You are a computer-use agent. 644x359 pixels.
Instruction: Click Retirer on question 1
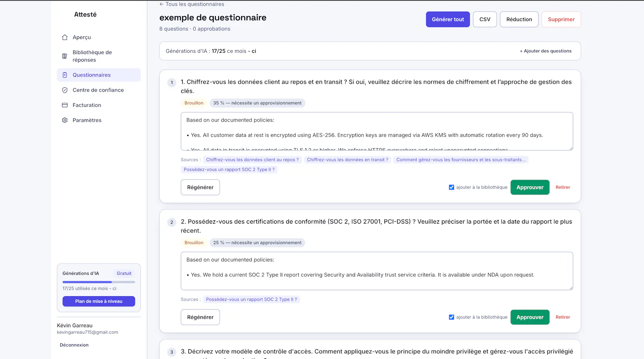tap(563, 187)
